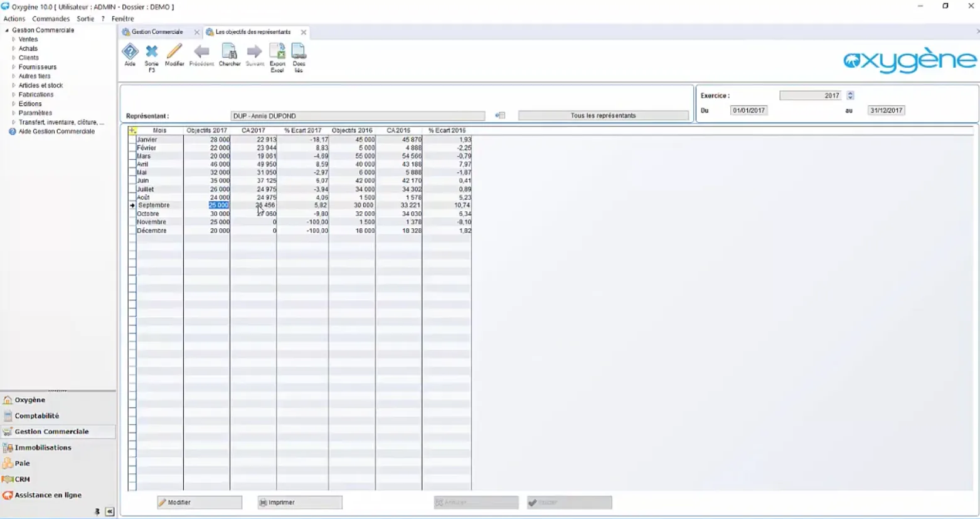The image size is (980, 519).
Task: Switch to Les objectifs des représentants tab
Action: coord(253,32)
